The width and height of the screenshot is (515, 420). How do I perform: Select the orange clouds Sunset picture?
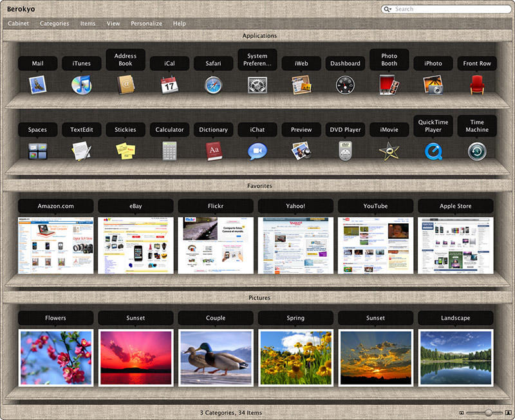click(x=376, y=358)
